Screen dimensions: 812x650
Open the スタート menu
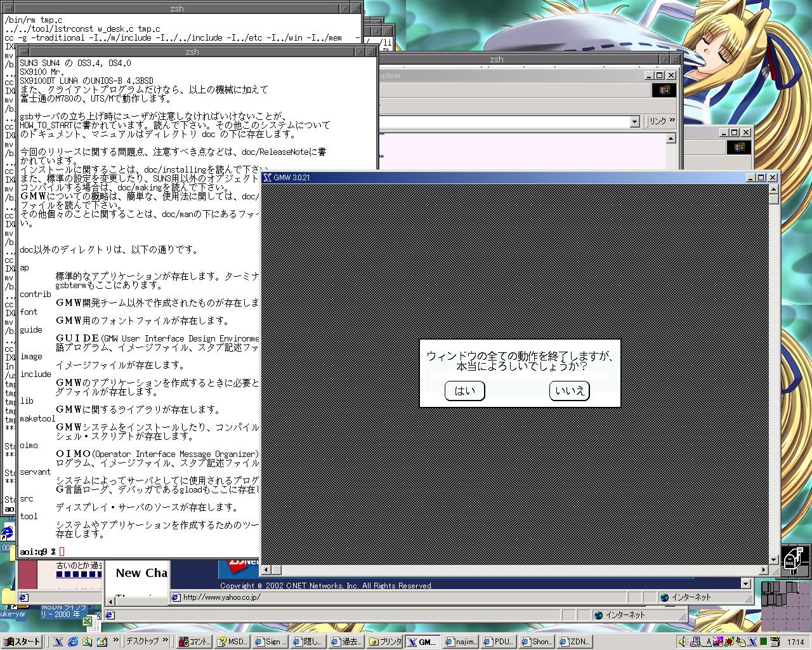point(22,642)
